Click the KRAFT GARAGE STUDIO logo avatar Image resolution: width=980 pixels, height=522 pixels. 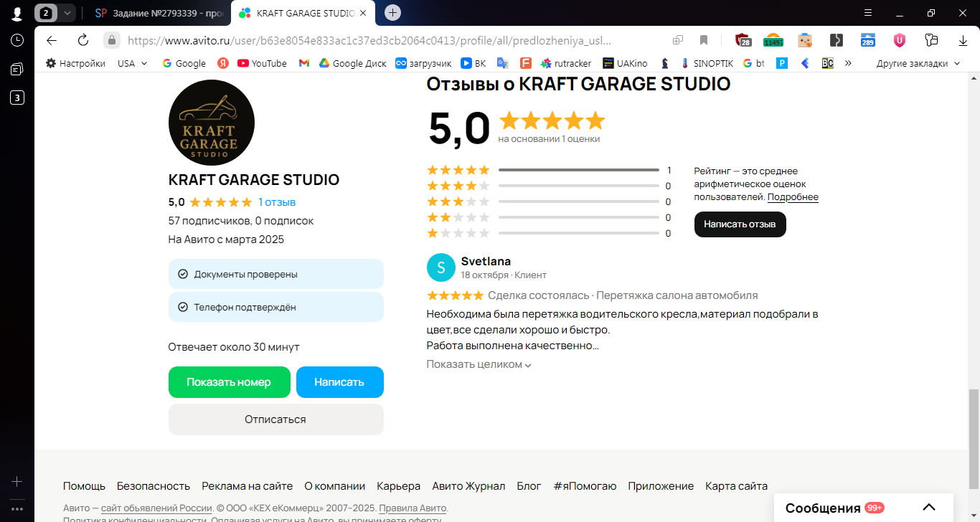pos(212,123)
